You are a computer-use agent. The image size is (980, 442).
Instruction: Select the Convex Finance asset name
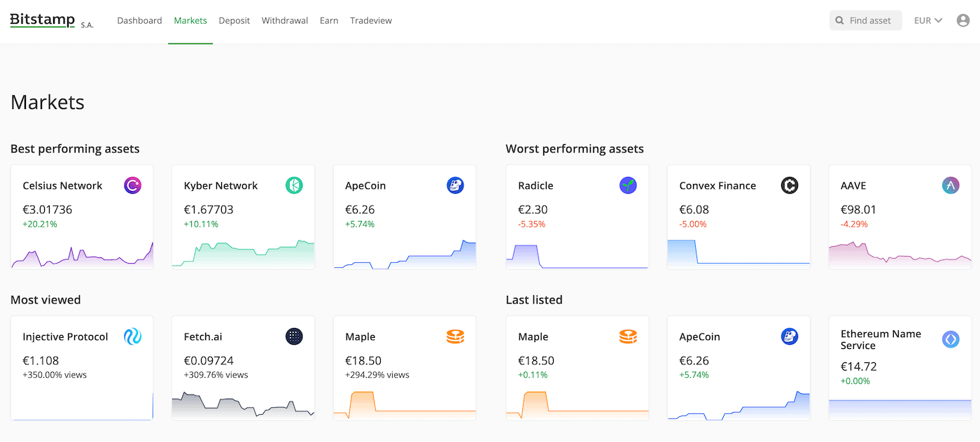click(x=717, y=185)
